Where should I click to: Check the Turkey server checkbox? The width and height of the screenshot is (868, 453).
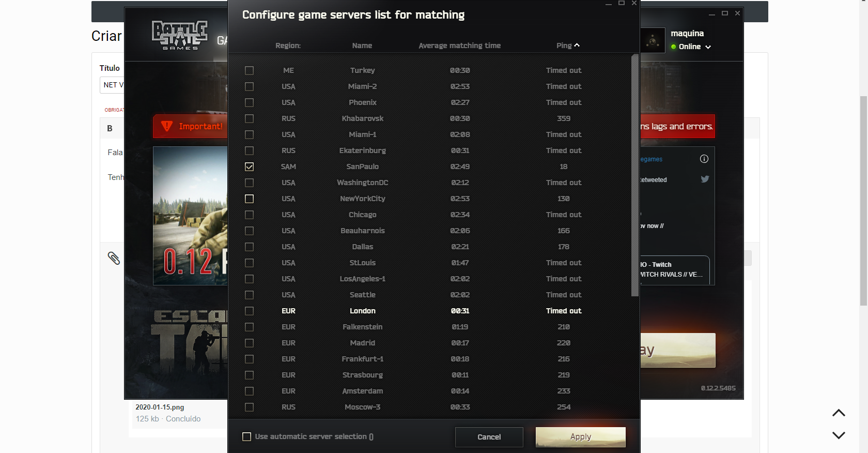(x=249, y=70)
